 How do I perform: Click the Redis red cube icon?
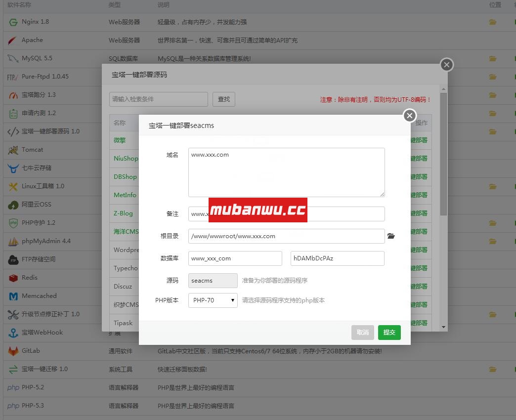[x=13, y=278]
